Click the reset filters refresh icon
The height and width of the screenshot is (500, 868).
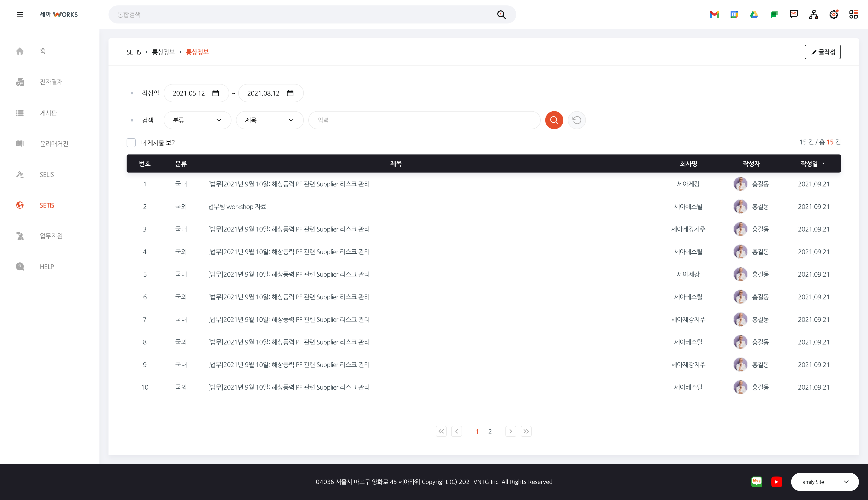pos(577,120)
